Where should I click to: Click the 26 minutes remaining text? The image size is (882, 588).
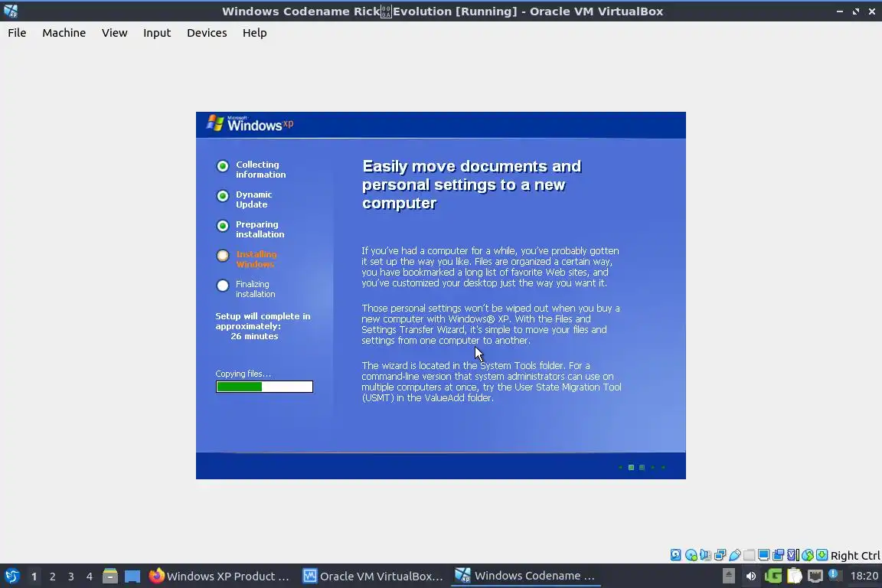(x=254, y=336)
